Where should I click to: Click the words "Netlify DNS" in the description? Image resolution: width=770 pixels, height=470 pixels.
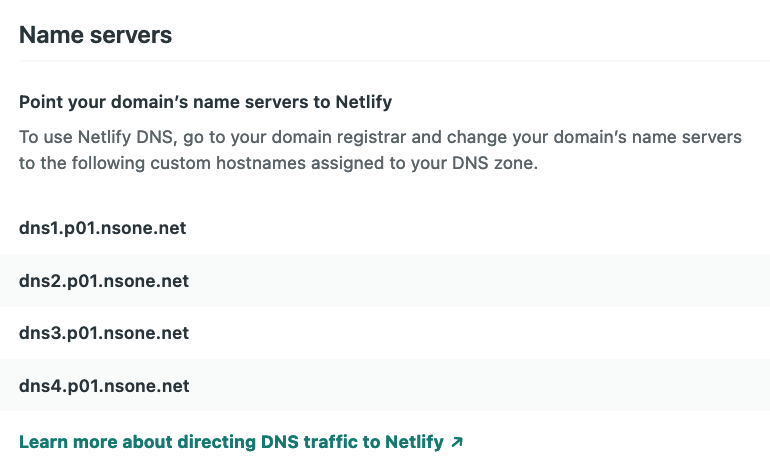coord(126,137)
